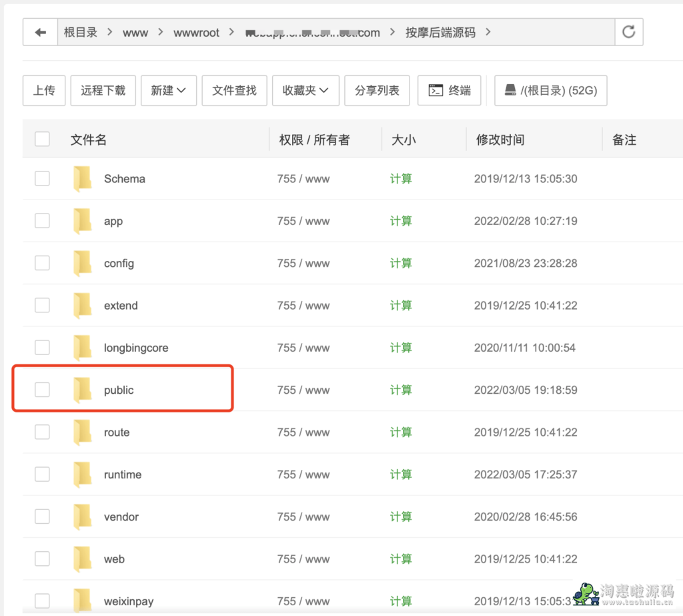Open the terminal via 终端 icon
Screen dimensions: 683x616
coord(436,90)
